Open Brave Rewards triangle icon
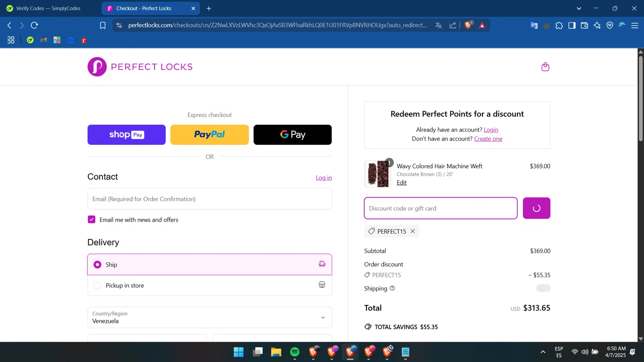 click(482, 25)
